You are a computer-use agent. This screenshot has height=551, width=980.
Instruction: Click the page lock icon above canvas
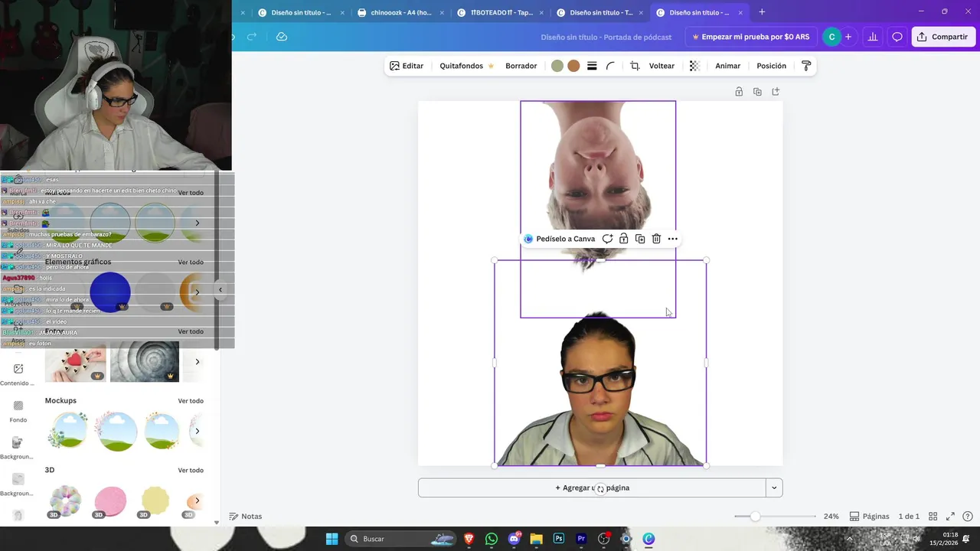(x=739, y=92)
